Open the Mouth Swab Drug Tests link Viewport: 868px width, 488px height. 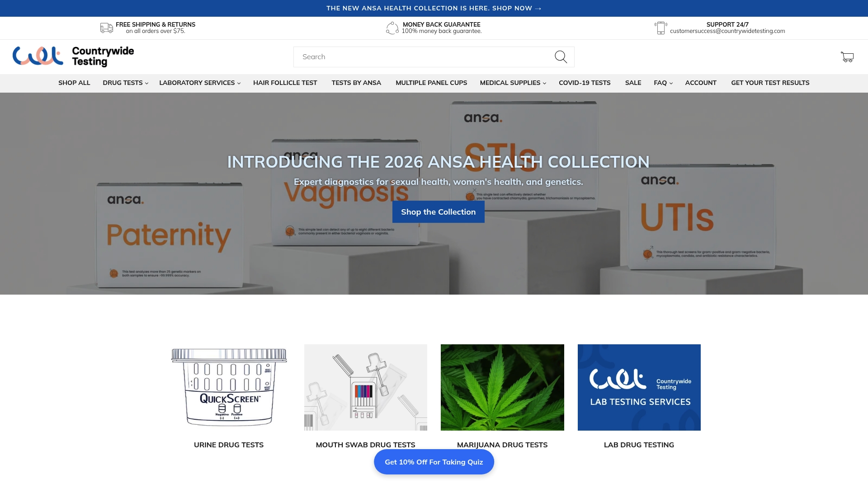365,445
